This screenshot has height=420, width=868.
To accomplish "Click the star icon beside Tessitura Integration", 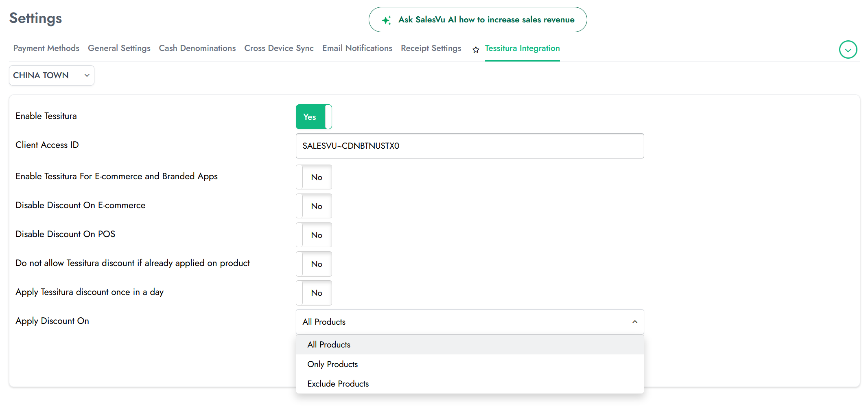I will 476,50.
